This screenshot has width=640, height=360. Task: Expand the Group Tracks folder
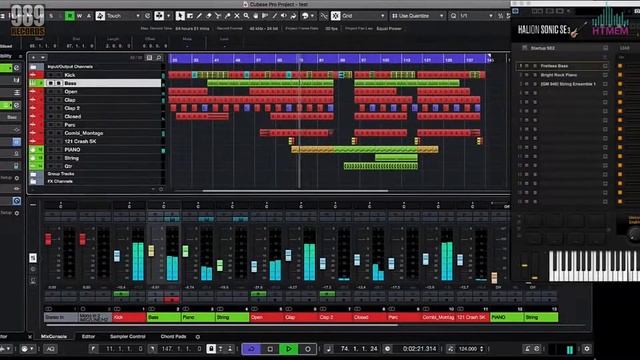[x=33, y=174]
